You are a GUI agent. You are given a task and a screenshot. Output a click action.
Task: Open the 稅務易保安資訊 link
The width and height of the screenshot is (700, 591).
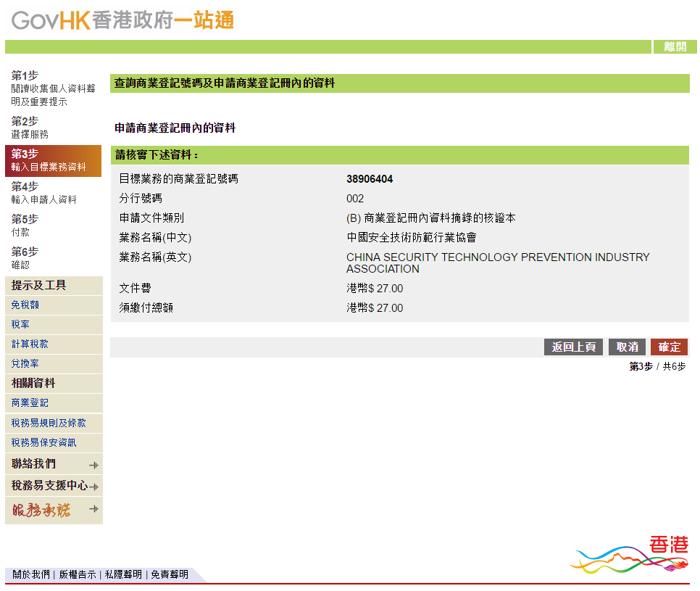(43, 442)
